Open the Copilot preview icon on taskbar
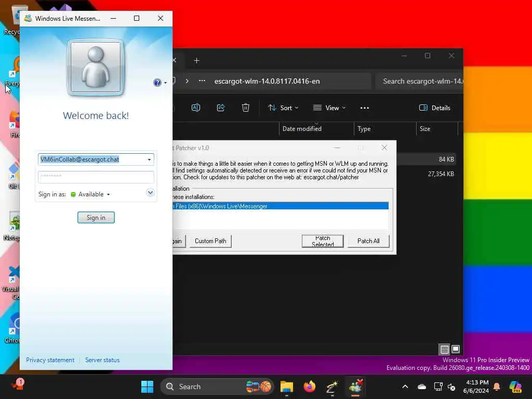 coord(516,387)
